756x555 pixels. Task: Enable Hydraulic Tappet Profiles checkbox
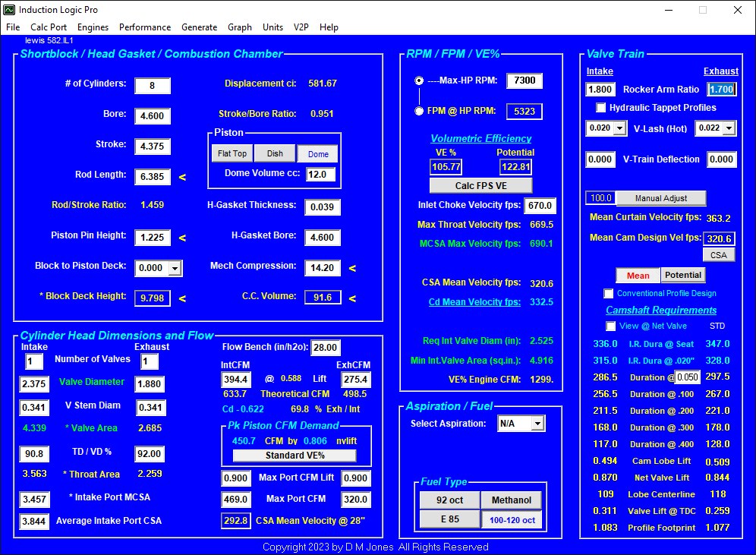(600, 108)
